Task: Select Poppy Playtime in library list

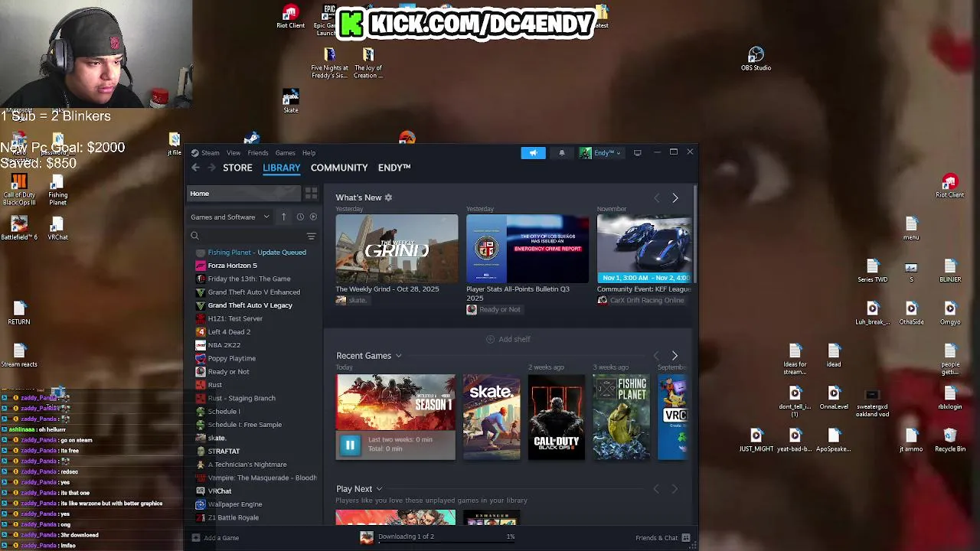Action: (231, 358)
